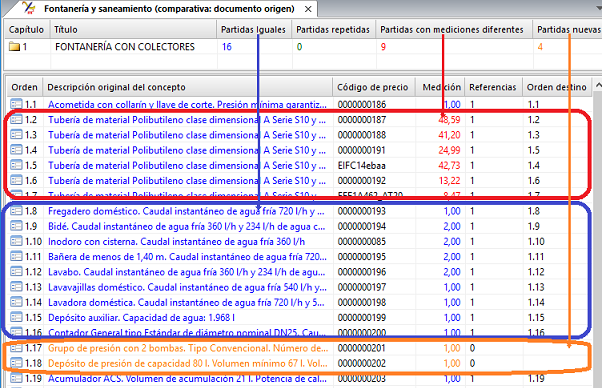Close the Fontanería y saneamiento tab

[308, 9]
